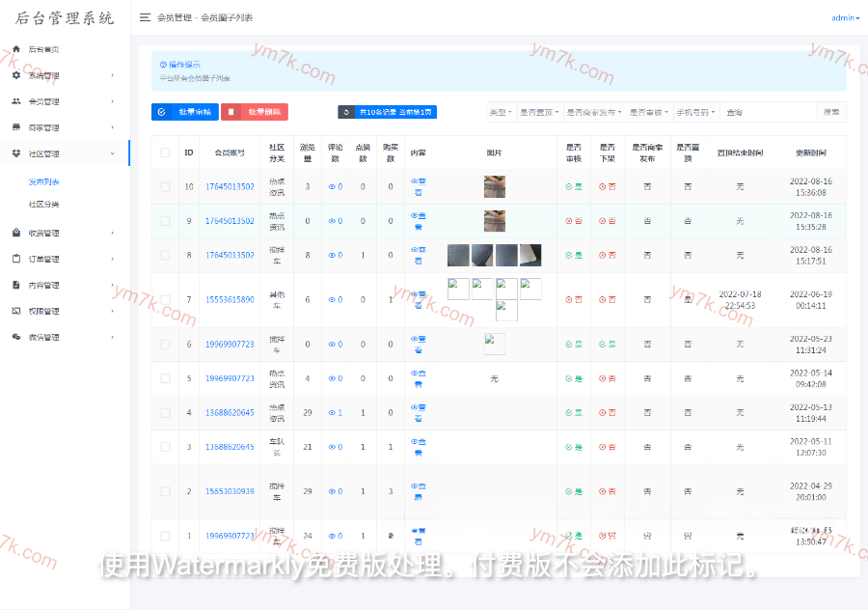Click the 批量审核 button

click(x=185, y=112)
